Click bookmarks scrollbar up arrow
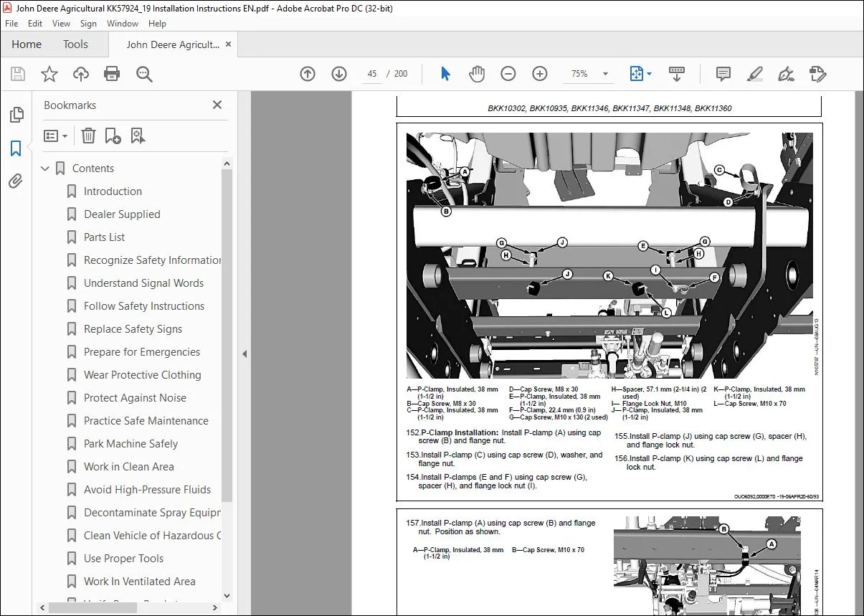This screenshot has height=616, width=864. 227,164
